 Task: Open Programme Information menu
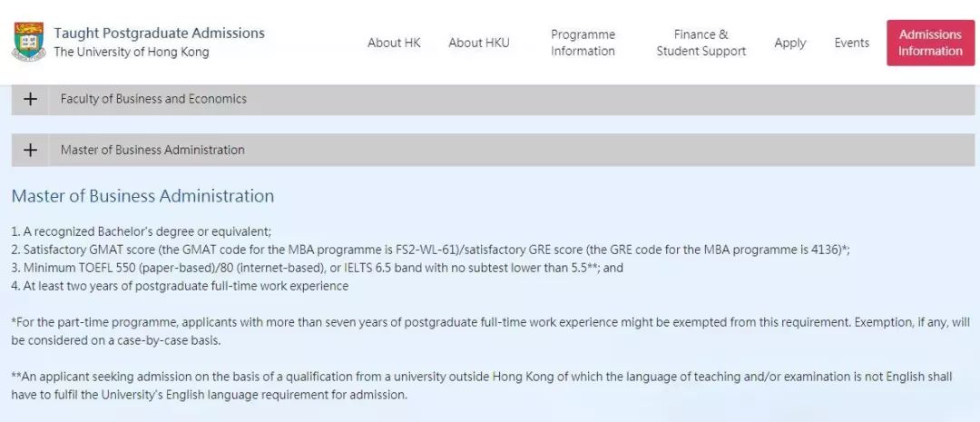pyautogui.click(x=583, y=43)
